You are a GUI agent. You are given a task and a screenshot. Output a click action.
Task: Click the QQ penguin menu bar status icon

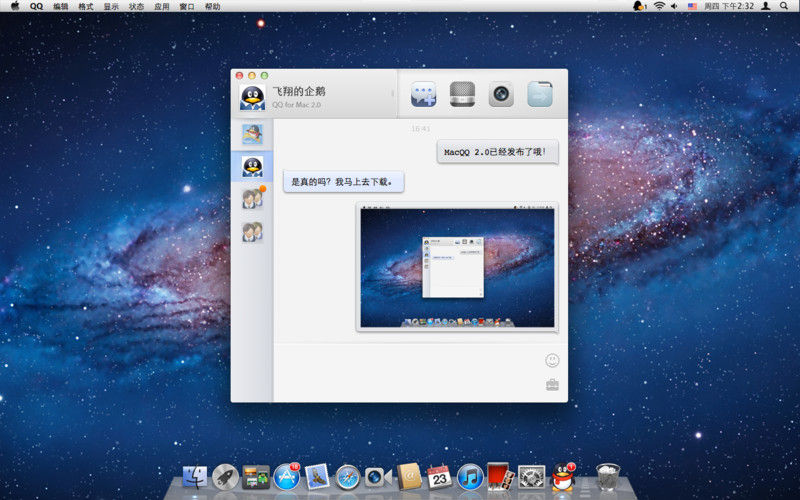639,6
